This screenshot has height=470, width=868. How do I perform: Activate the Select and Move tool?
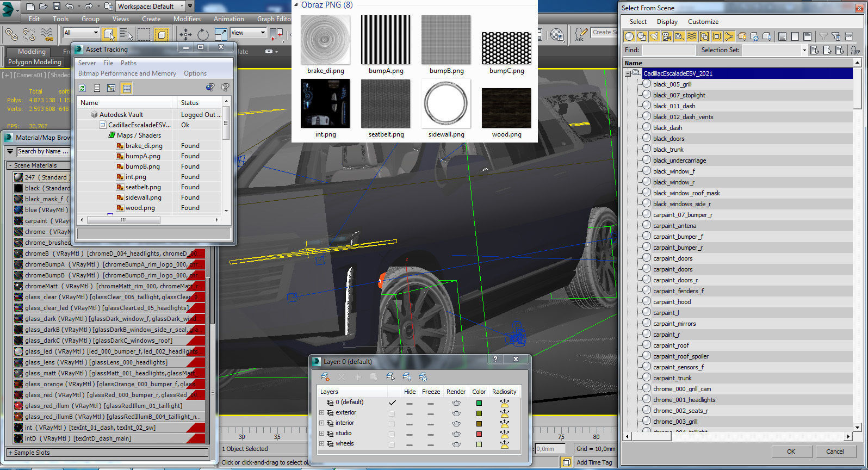pos(185,34)
